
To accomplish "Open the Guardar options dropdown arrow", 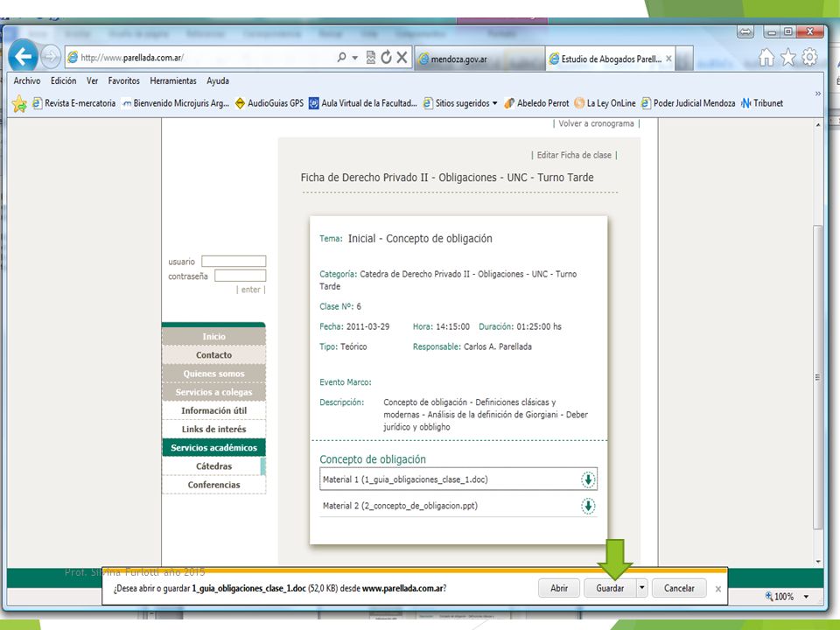I will 641,588.
